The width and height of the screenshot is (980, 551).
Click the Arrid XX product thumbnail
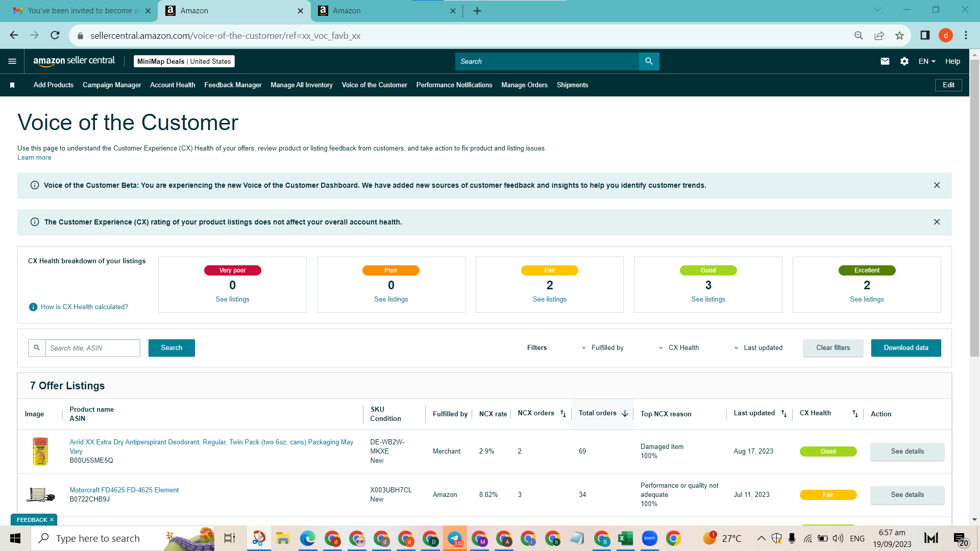point(40,451)
